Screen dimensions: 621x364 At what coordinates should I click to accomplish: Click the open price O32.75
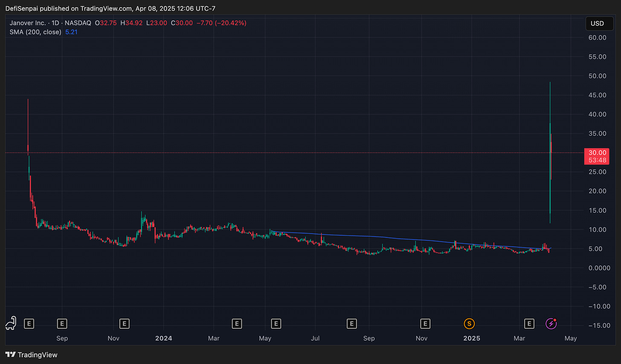point(106,23)
